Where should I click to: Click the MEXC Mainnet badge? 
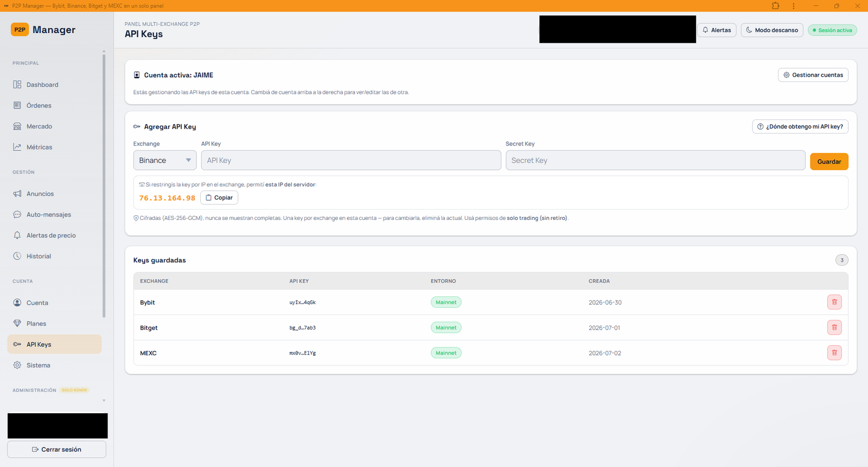[446, 353]
